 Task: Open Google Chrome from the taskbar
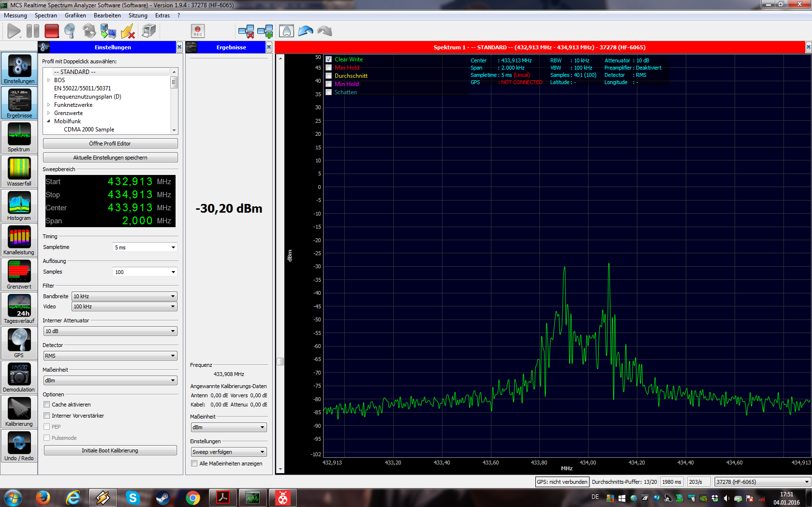(193, 498)
